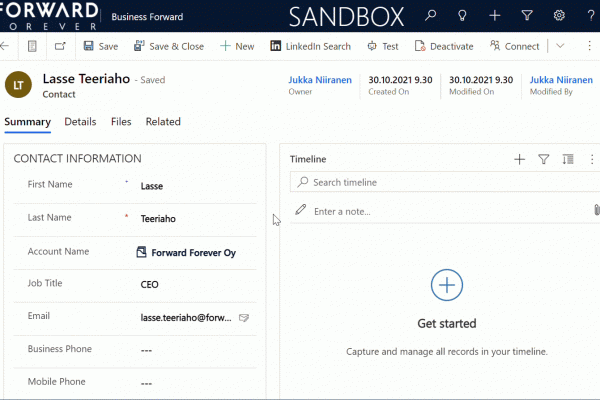
Task: Click the timeline sort/expand records icon
Action: 568,159
